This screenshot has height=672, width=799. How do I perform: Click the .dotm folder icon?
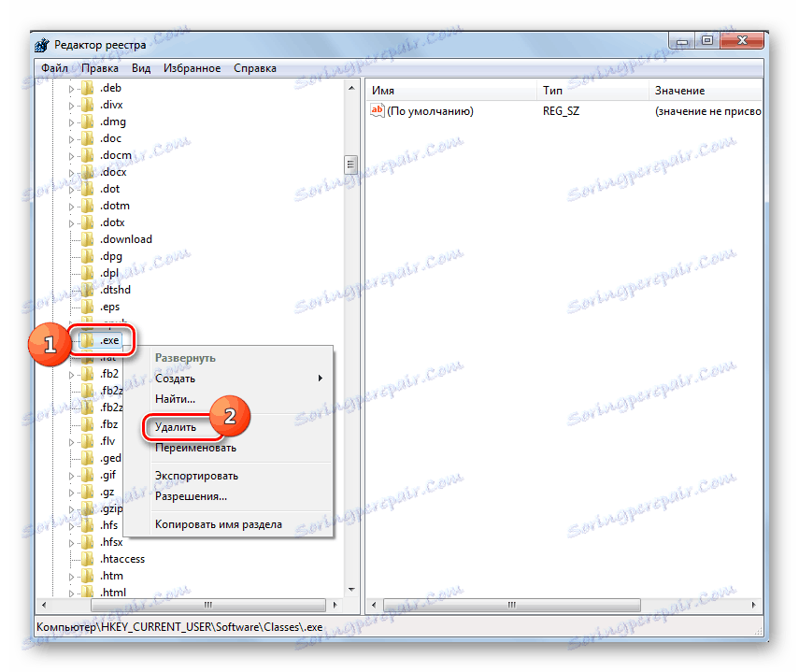(x=88, y=206)
